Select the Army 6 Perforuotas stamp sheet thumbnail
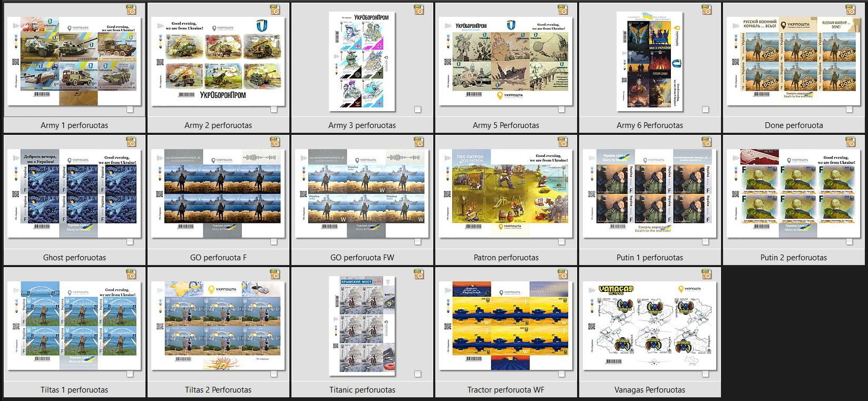This screenshot has width=868, height=401. pyautogui.click(x=650, y=62)
